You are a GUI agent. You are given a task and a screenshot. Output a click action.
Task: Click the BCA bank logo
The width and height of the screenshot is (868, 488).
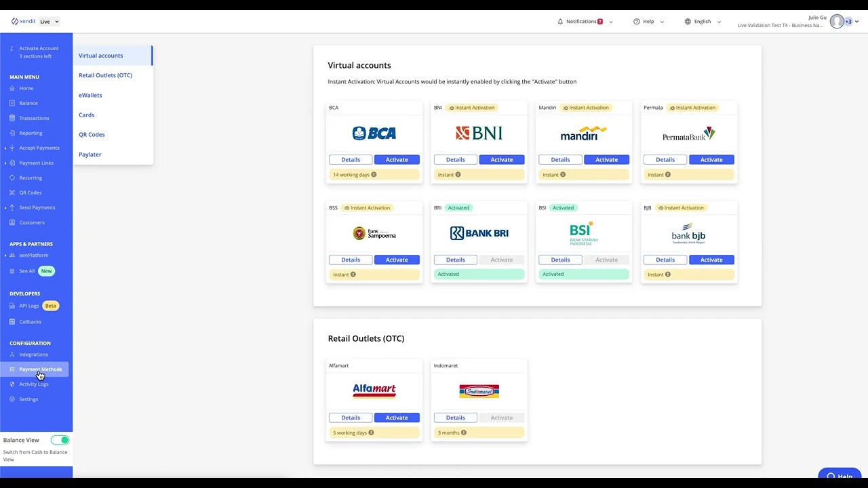point(374,133)
